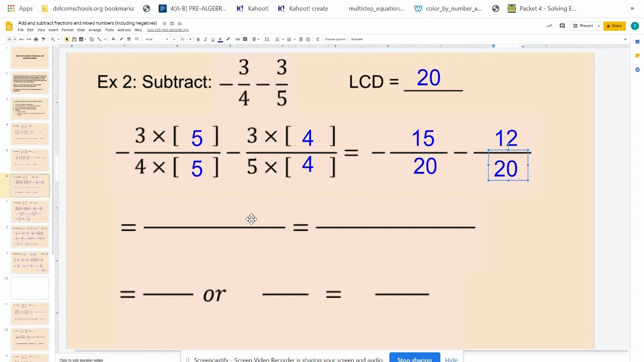Click the move to folder icon
The height and width of the screenshot is (362, 644).
pos(172,24)
